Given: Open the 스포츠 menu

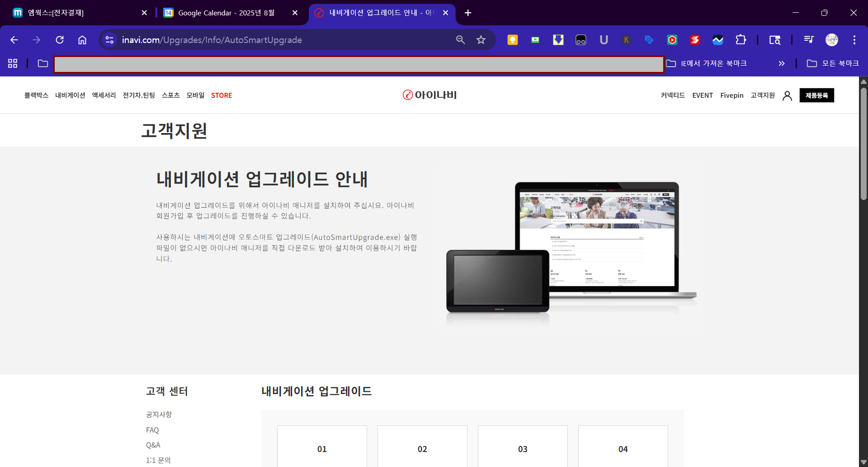Looking at the screenshot, I should pos(171,95).
